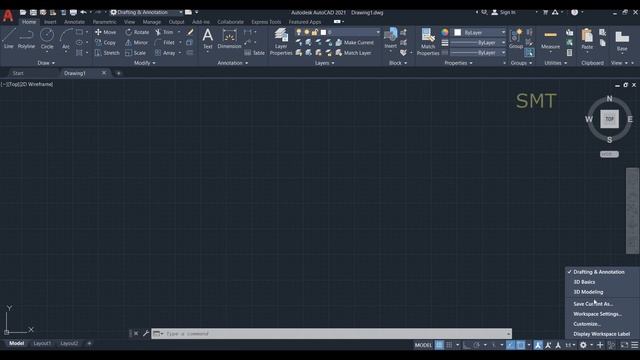The image size is (640, 360).
Task: Toggle ortho mode in status bar
Action: point(467,345)
